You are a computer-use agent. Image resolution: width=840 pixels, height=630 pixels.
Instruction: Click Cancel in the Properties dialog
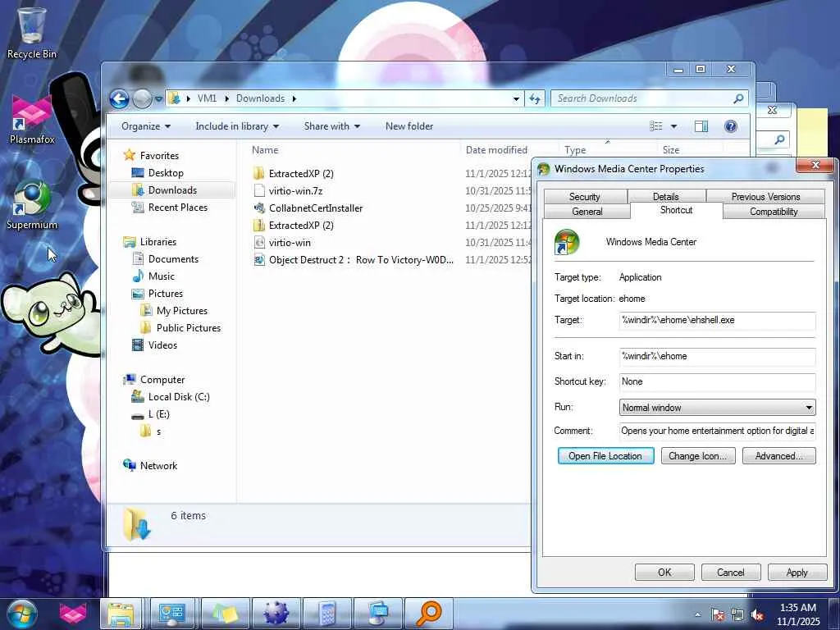tap(731, 572)
